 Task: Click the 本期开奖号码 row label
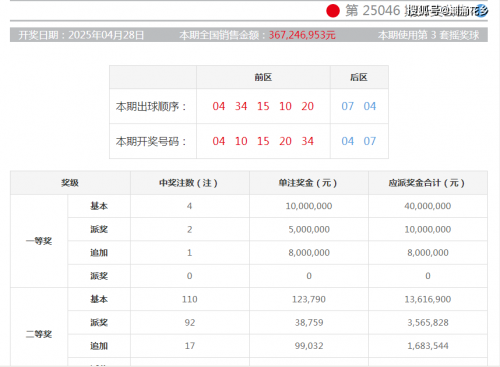[151, 141]
